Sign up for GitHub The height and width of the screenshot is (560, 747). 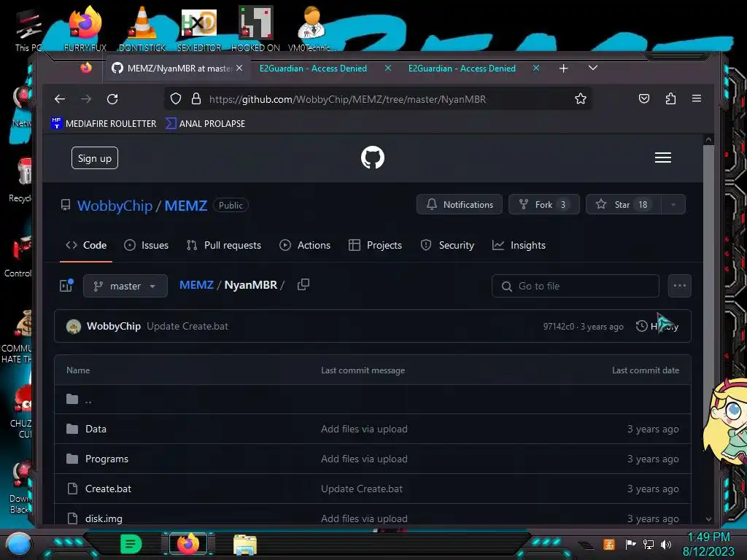[94, 158]
